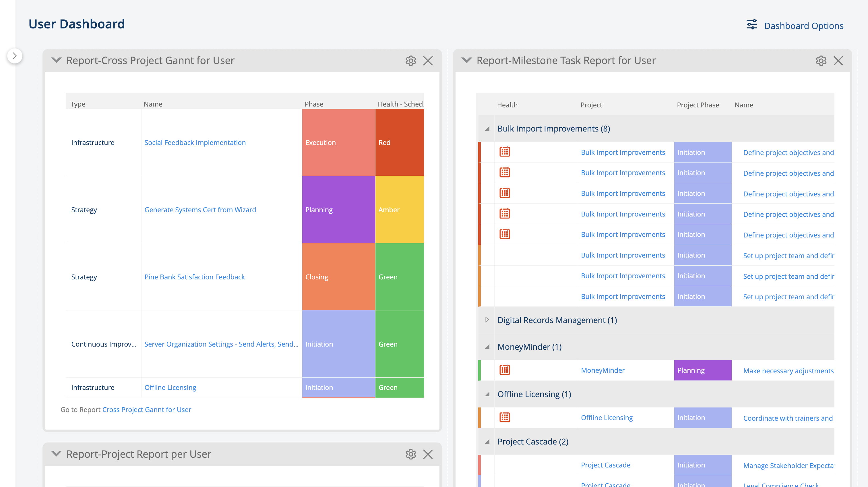Open Manage Stakeholder Expectations task

pos(788,465)
